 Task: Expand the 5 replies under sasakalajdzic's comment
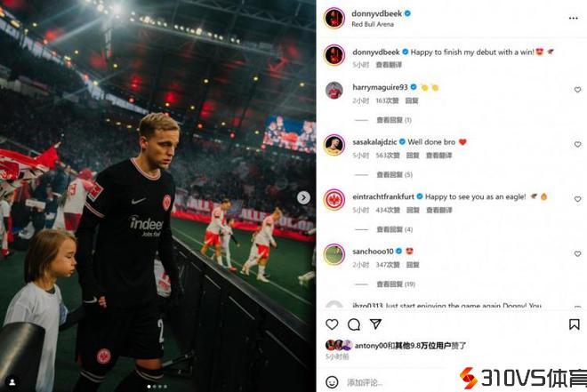pos(394,175)
